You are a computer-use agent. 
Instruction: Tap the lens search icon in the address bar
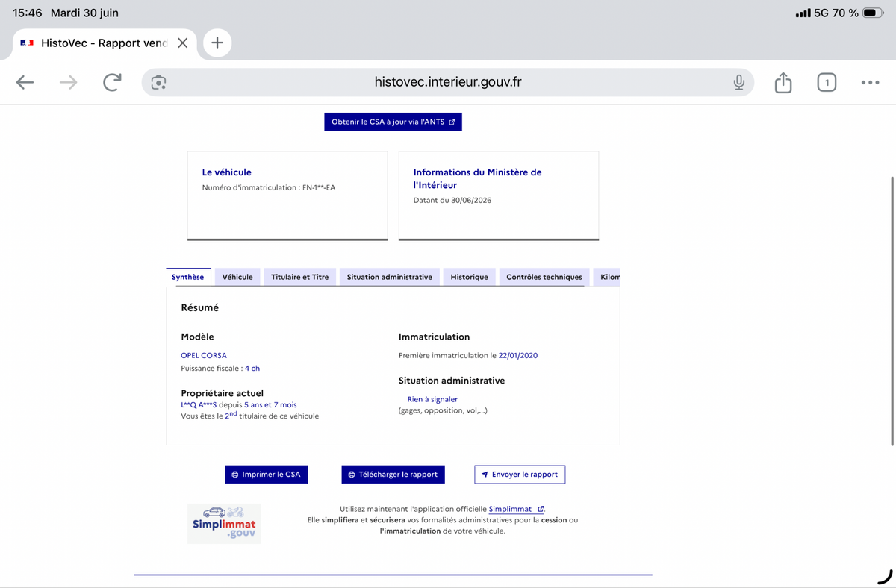click(x=158, y=82)
